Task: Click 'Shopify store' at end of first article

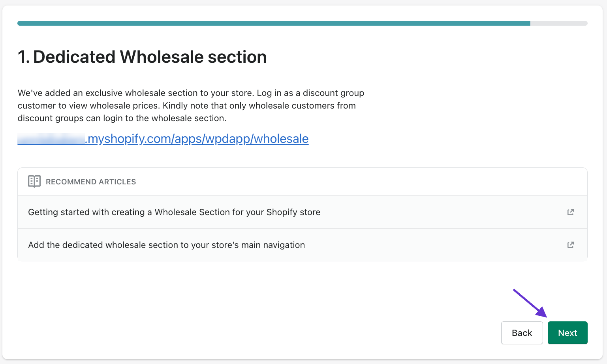Action: click(x=293, y=212)
